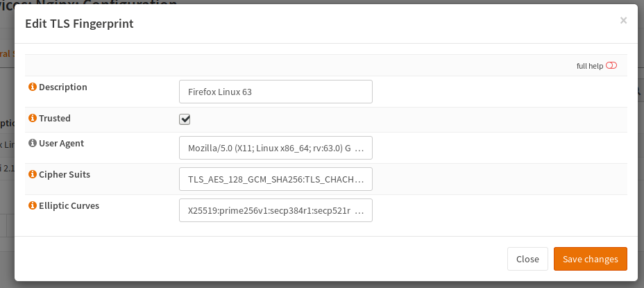Image resolution: width=644 pixels, height=288 pixels.
Task: Select the Elliptic Curves input field
Action: (276, 210)
